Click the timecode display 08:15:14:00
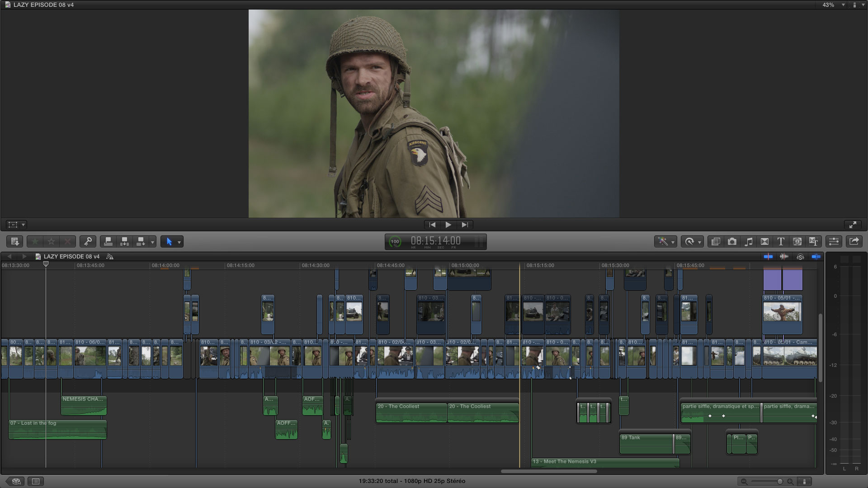This screenshot has width=868, height=488. (435, 241)
